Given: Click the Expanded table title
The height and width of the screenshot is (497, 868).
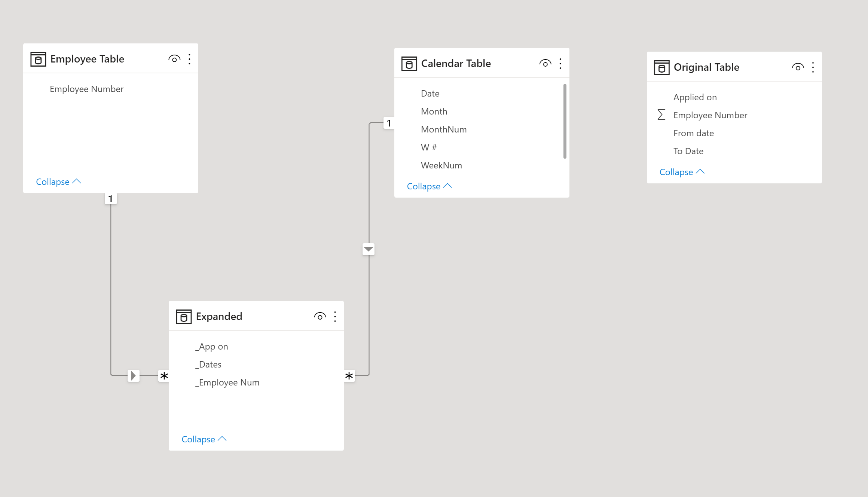Looking at the screenshot, I should pyautogui.click(x=219, y=317).
